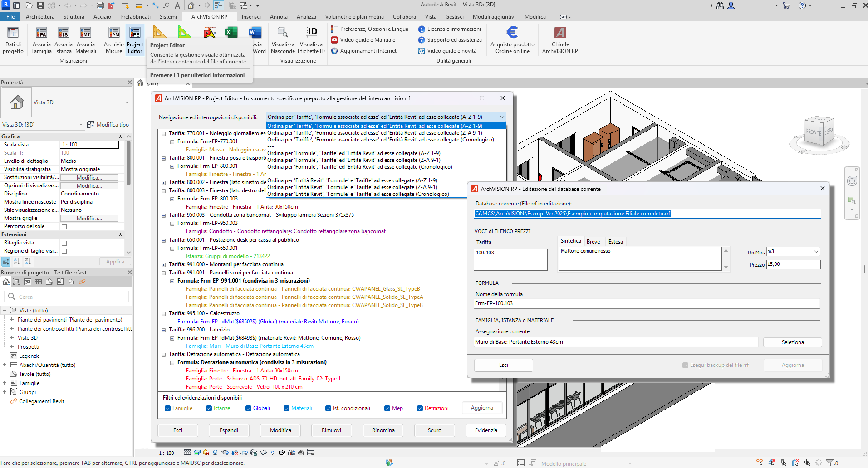Viewport: 868px width, 468px height.
Task: Toggle the Detrazioni filter checkbox
Action: 420,408
